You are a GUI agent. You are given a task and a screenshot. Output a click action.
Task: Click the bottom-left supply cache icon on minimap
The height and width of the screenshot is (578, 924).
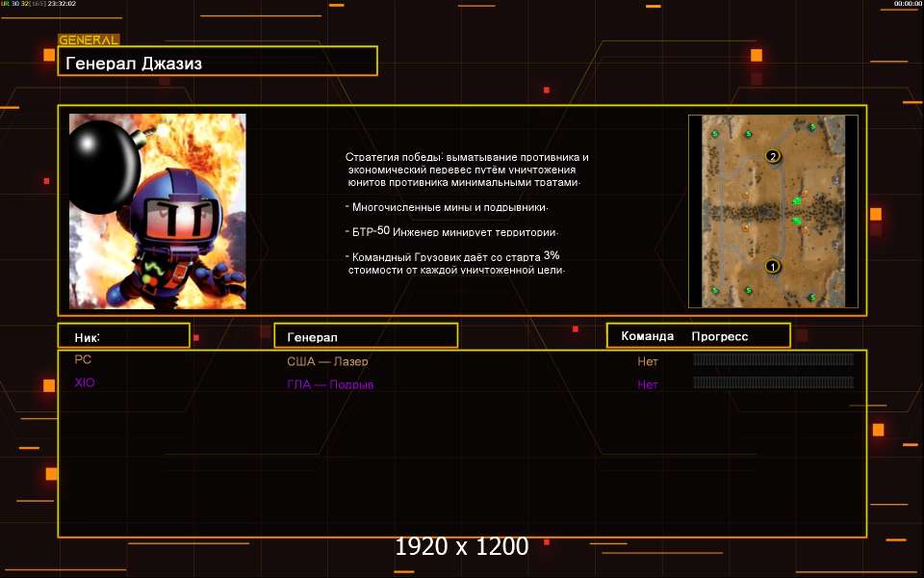(714, 290)
